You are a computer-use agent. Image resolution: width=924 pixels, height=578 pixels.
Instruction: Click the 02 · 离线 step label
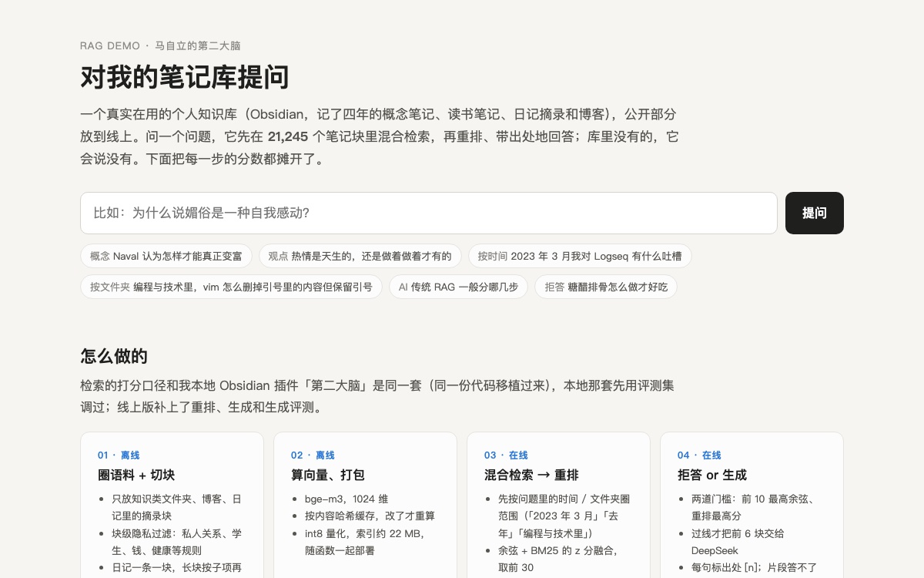[x=313, y=455]
